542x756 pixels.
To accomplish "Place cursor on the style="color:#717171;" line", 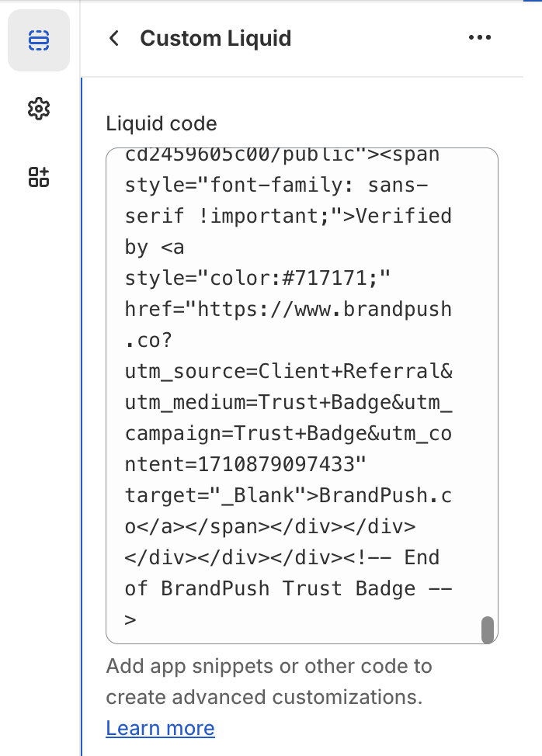I will point(258,278).
